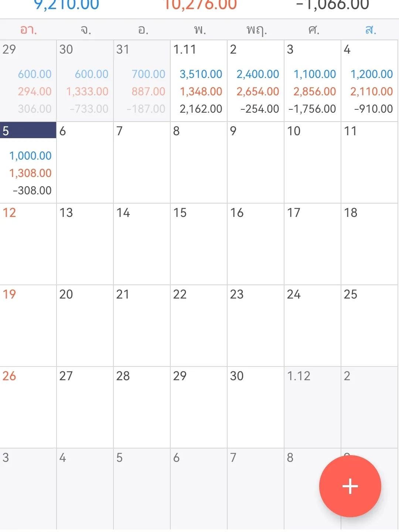Select Sunday November 26

pos(28,407)
